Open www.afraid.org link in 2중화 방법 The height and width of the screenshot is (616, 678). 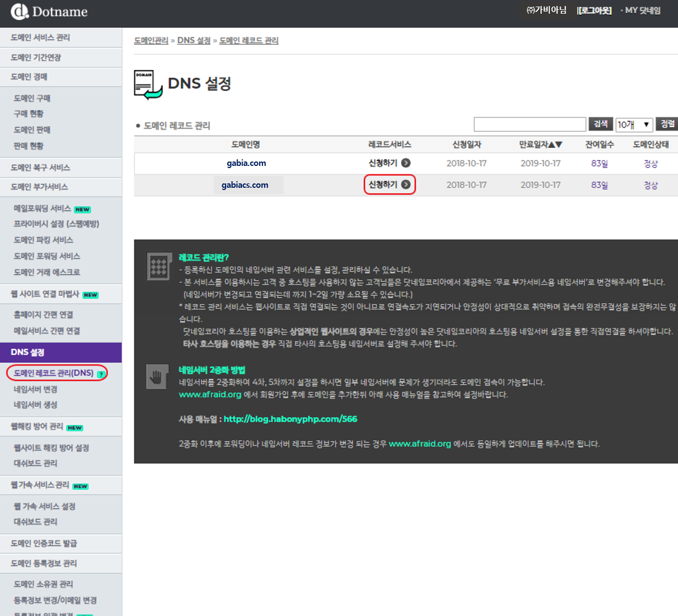pos(210,395)
